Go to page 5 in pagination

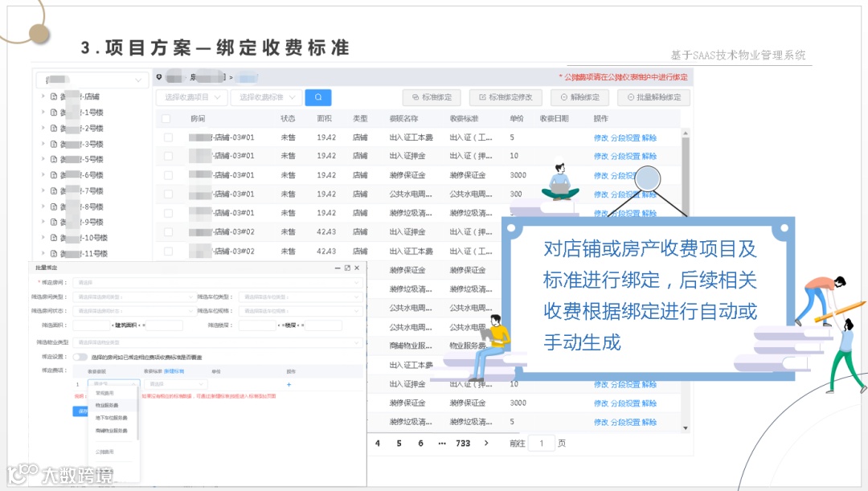(x=399, y=444)
